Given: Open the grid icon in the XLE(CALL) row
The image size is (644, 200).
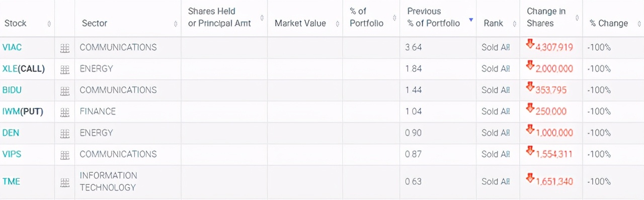Looking at the screenshot, I should [64, 69].
